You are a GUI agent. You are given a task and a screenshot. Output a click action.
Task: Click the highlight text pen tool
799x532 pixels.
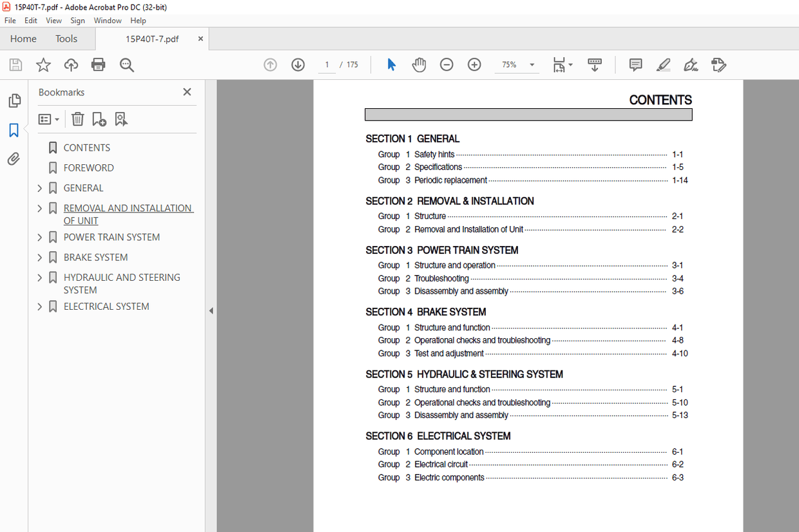[663, 64]
